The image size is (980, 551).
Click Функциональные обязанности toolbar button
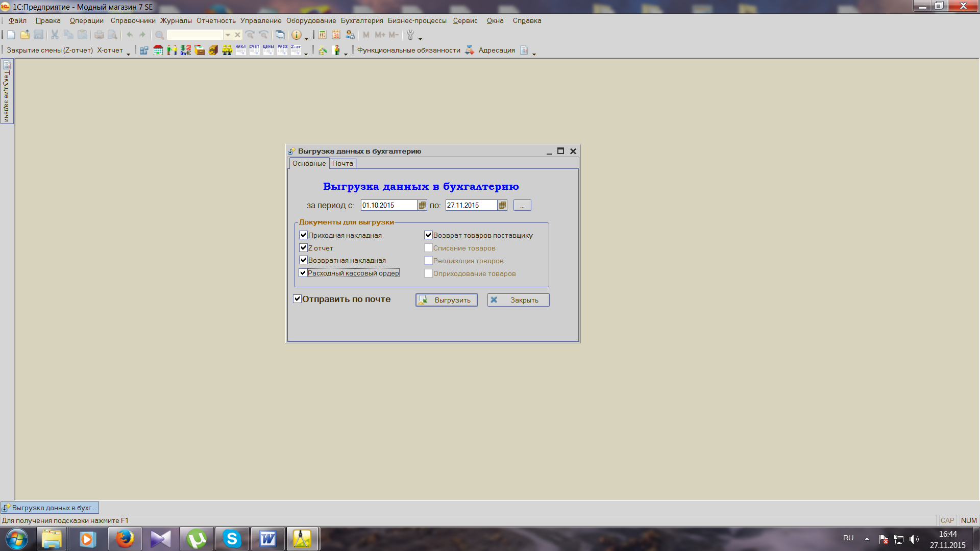[x=409, y=50]
